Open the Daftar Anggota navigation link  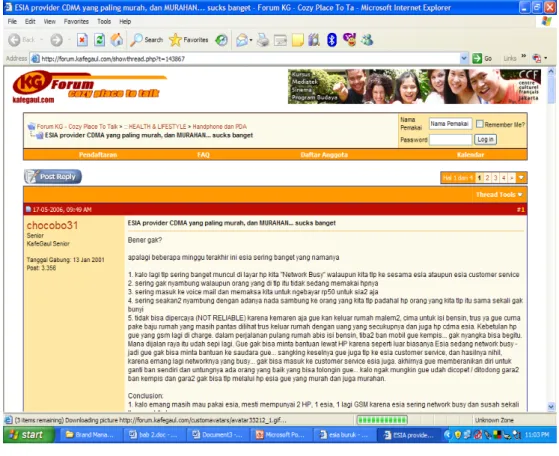pyautogui.click(x=324, y=155)
